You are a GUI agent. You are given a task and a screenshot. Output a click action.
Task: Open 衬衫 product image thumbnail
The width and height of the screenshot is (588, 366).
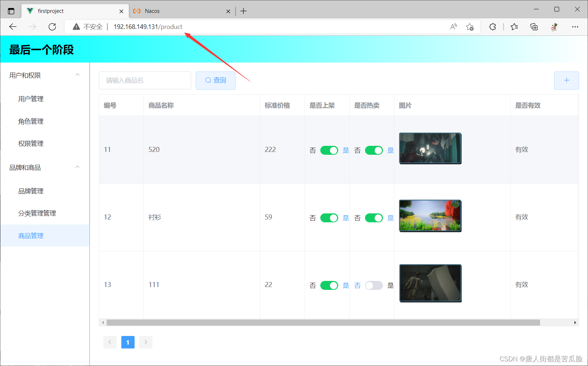coord(430,216)
